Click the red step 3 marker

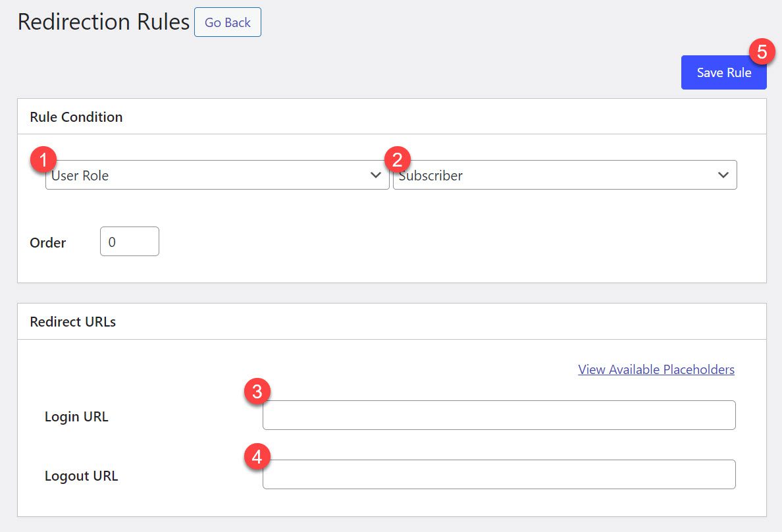pyautogui.click(x=257, y=392)
